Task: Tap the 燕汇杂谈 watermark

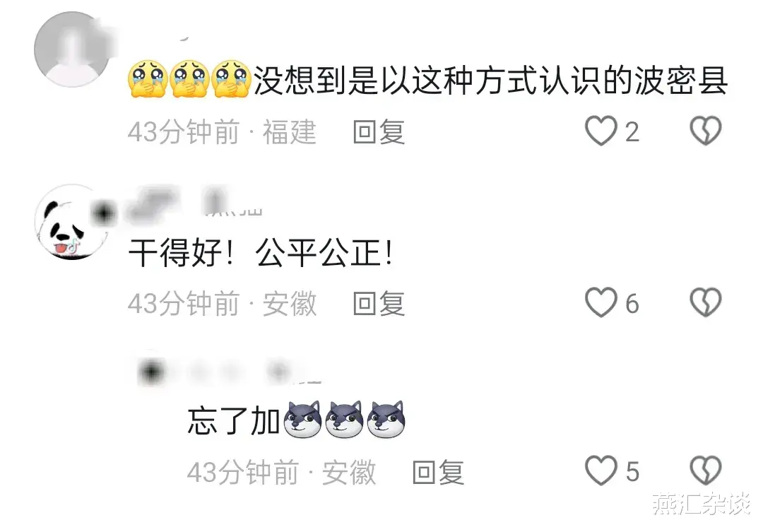Action: click(702, 503)
